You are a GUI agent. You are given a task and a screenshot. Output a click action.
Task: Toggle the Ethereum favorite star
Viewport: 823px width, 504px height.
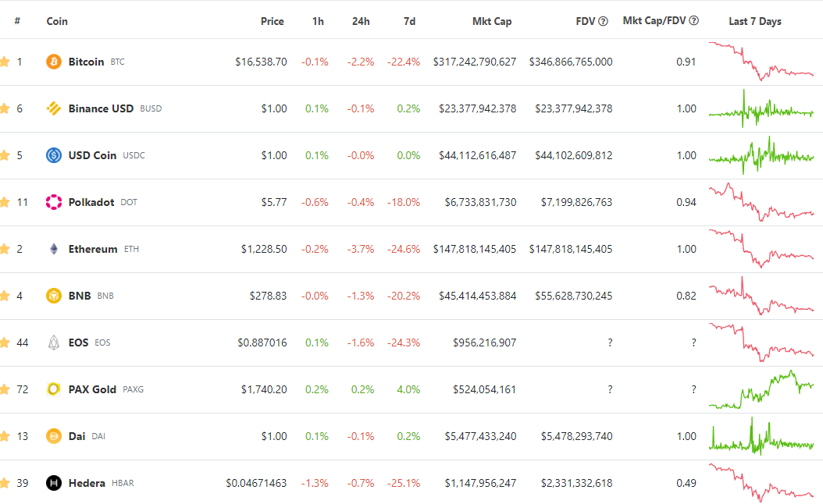(5, 249)
